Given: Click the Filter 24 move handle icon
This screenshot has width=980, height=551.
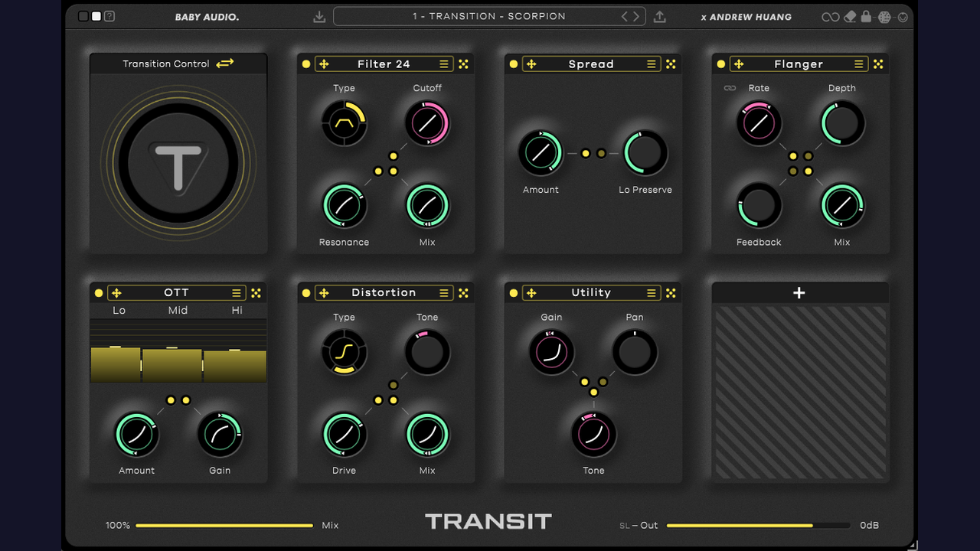Looking at the screenshot, I should tap(324, 64).
